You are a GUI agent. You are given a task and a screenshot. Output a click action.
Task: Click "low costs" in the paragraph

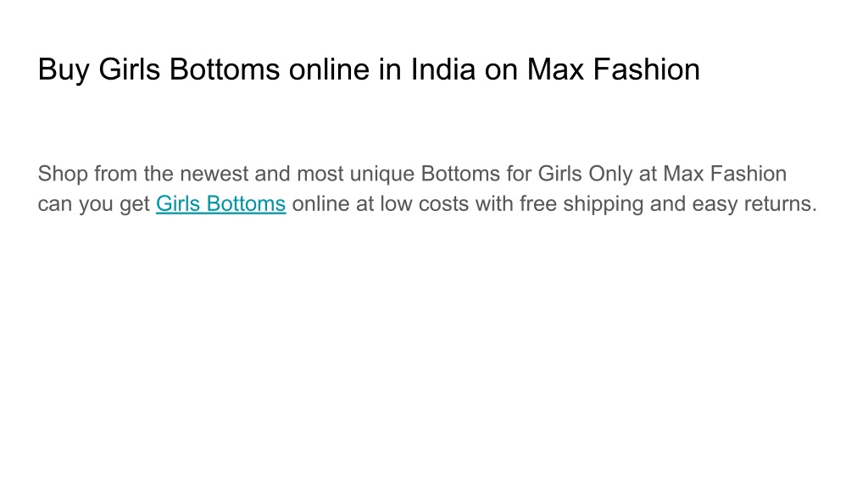[424, 203]
